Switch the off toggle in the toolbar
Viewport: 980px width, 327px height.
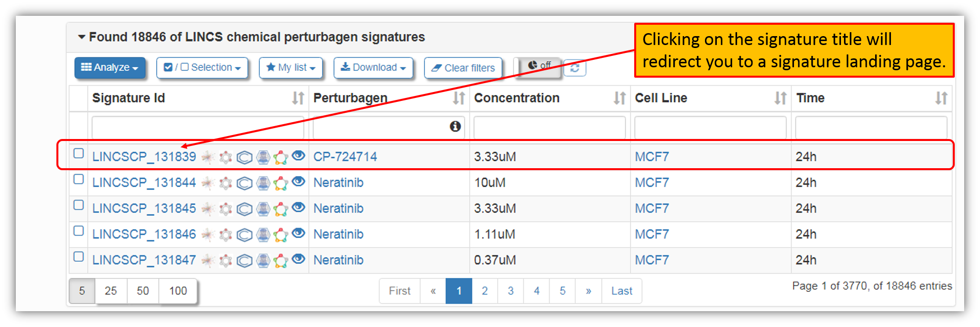click(539, 66)
